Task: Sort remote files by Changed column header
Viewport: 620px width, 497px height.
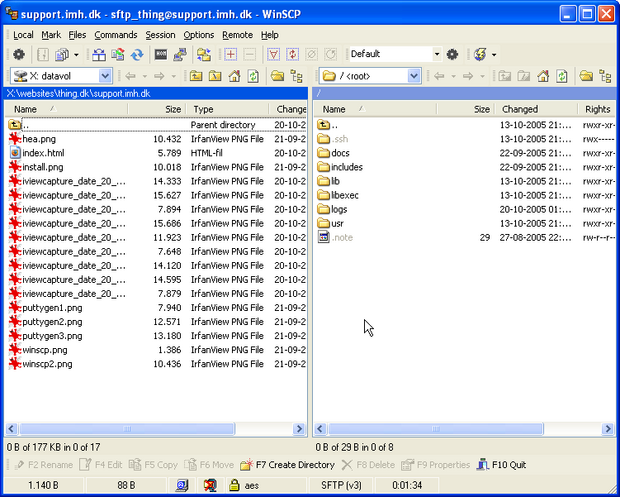Action: click(x=520, y=109)
